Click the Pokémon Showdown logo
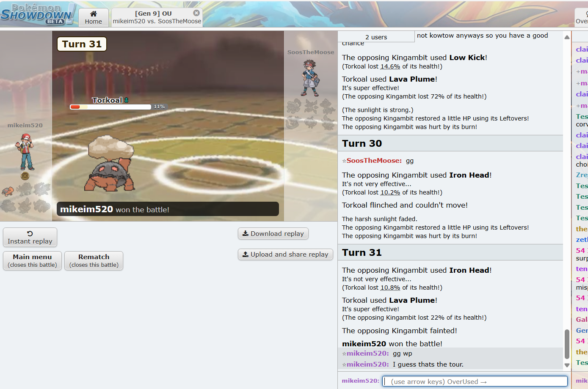This screenshot has height=389, width=588. point(38,14)
